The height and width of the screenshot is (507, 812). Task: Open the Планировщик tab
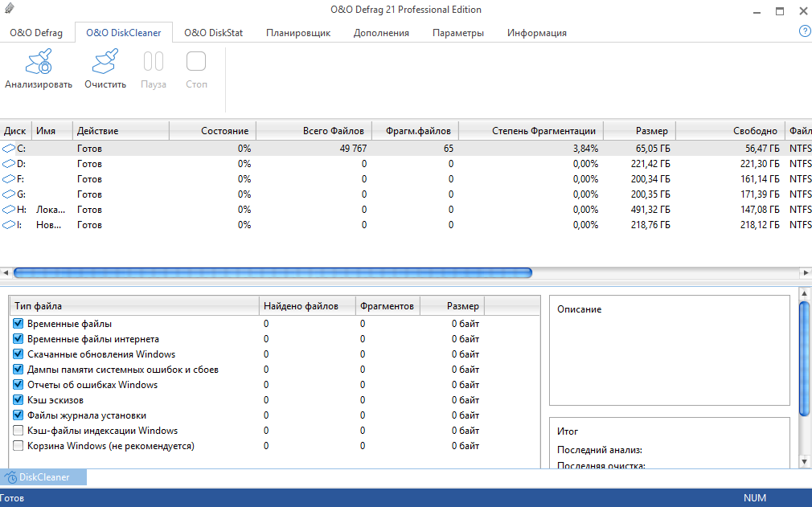pos(298,33)
